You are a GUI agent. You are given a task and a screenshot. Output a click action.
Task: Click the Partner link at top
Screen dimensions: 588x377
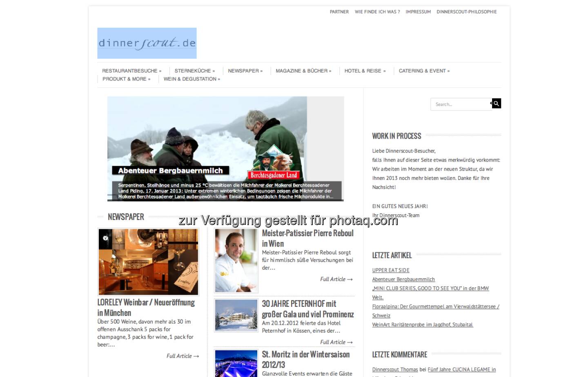[x=339, y=12]
